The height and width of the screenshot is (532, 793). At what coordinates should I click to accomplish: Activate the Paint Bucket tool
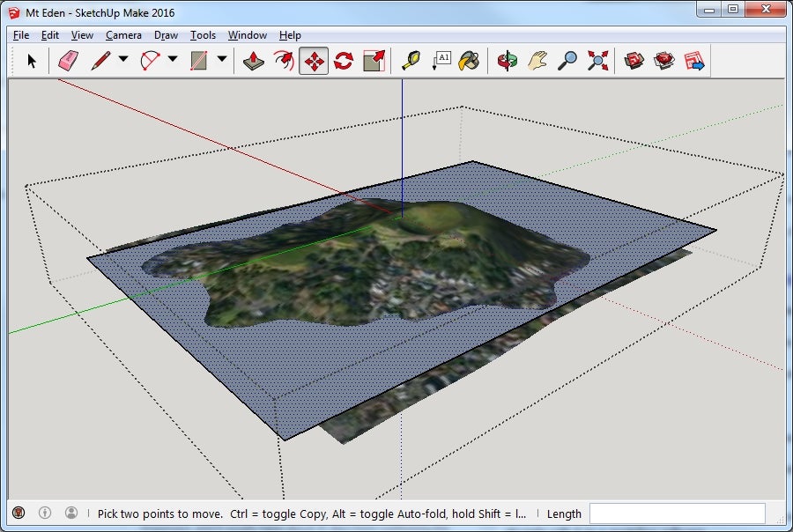point(470,60)
